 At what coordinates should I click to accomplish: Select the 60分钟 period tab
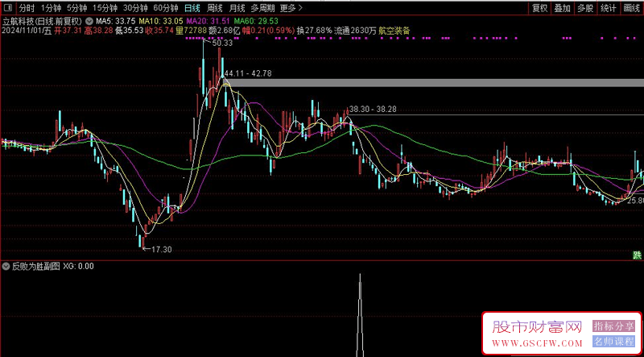pos(166,8)
